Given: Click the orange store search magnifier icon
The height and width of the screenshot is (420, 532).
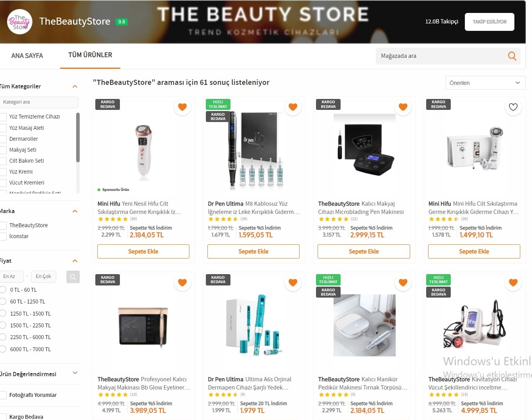Looking at the screenshot, I should coord(512,56).
